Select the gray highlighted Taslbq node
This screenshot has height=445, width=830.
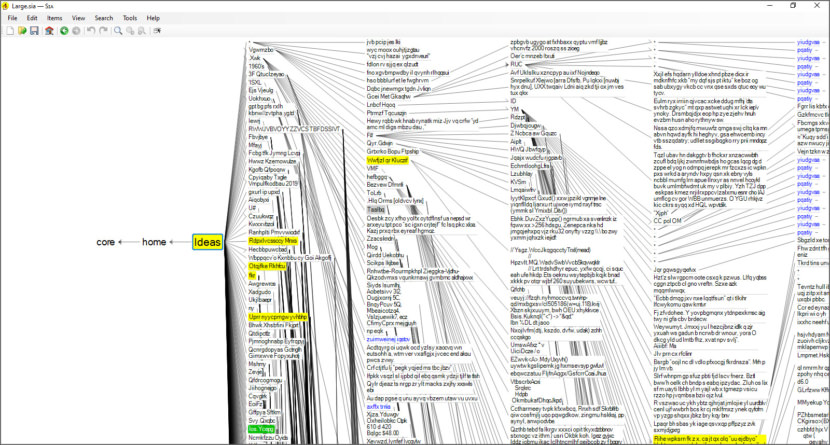(x=376, y=210)
